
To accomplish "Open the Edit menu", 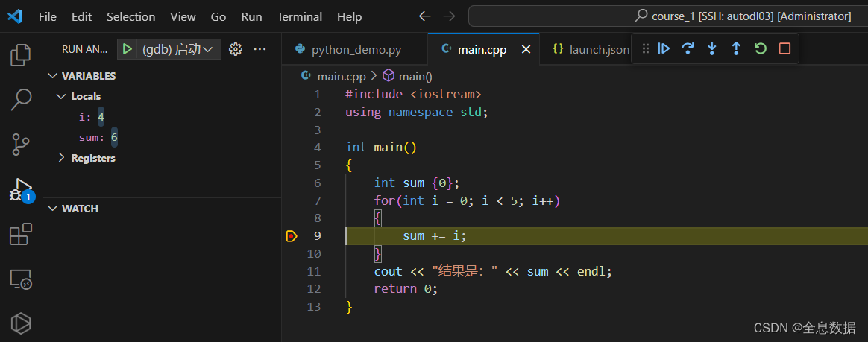I will (81, 17).
